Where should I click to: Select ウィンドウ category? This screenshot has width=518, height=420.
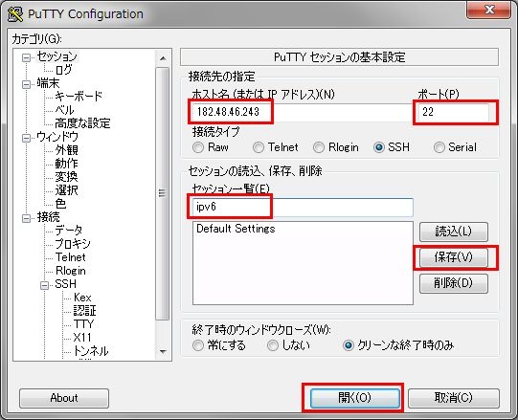(x=57, y=137)
